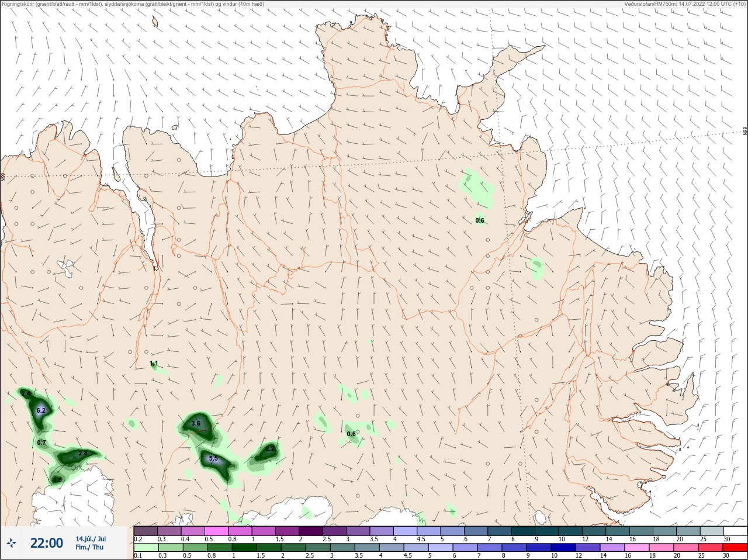This screenshot has width=748, height=560.
Task: Select the 3.6 precipitation value on the map
Action: pos(196,424)
